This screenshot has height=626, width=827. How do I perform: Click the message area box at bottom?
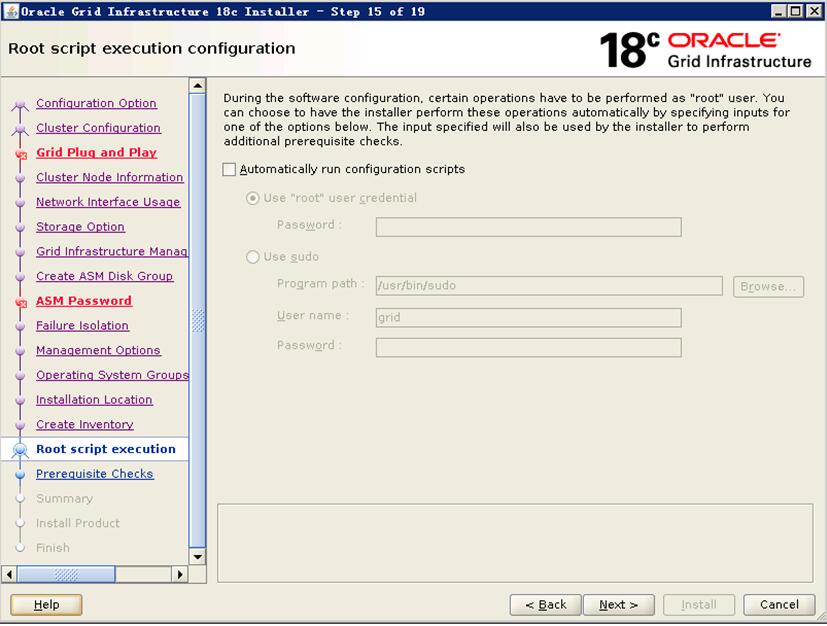click(x=515, y=543)
